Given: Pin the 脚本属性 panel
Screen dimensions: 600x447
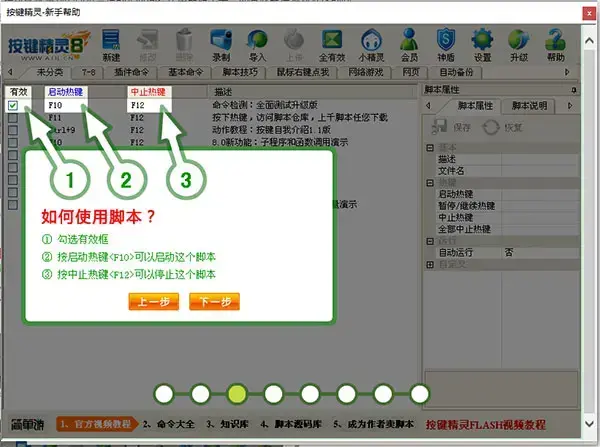Looking at the screenshot, I should [574, 90].
